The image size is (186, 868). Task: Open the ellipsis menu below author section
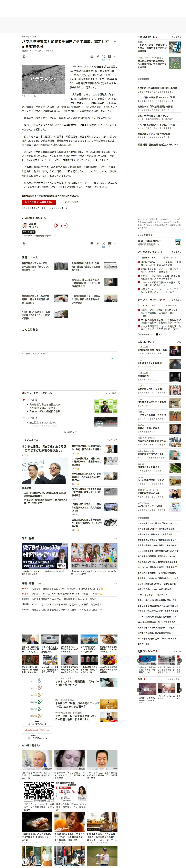click(115, 243)
